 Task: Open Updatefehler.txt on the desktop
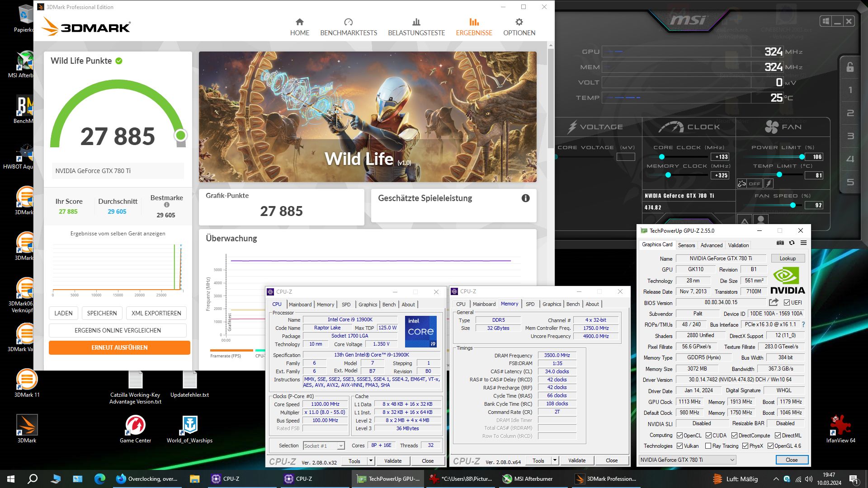click(189, 383)
